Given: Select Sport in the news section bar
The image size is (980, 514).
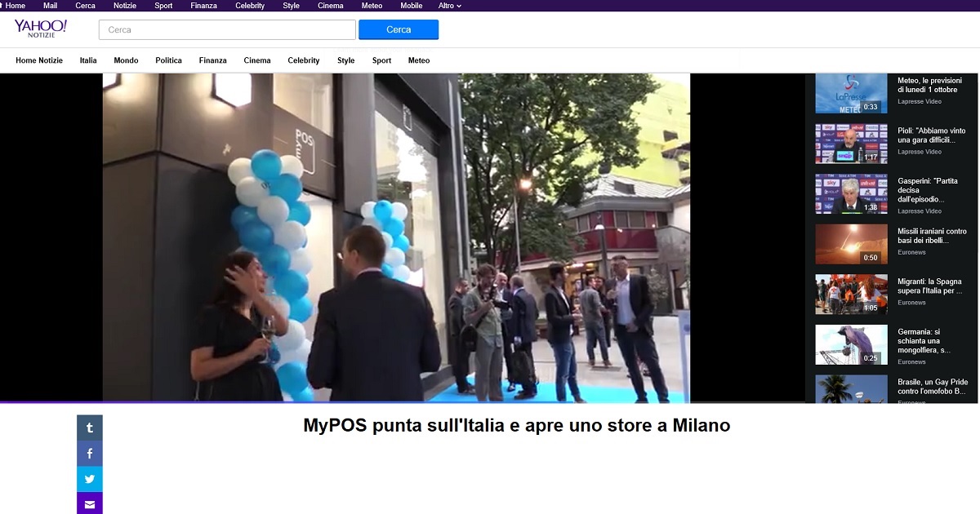Looking at the screenshot, I should (381, 60).
